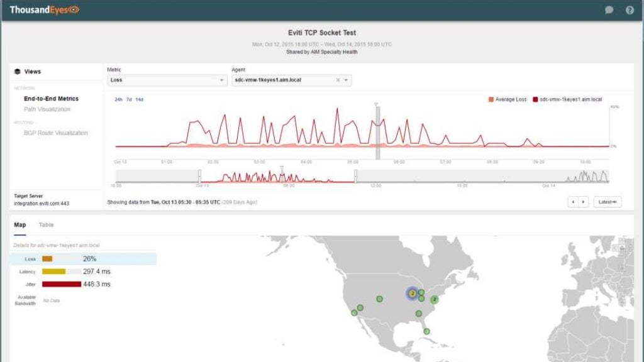Click the green cluster marker on East Coast

coord(434,300)
